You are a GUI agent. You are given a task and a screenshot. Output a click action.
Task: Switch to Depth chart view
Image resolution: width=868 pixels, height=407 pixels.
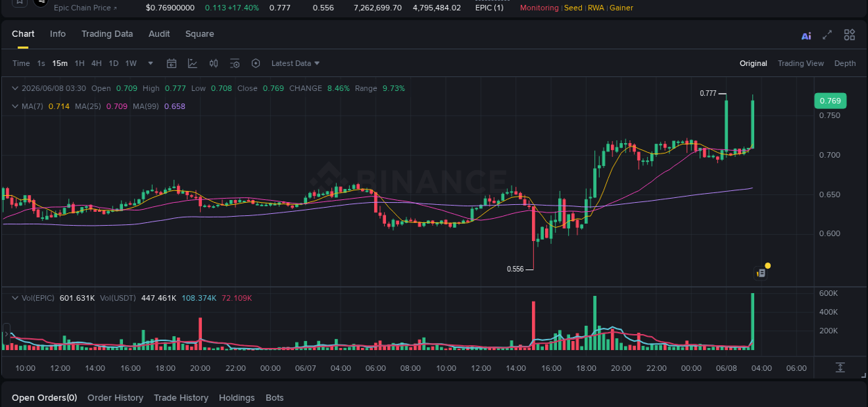[845, 63]
